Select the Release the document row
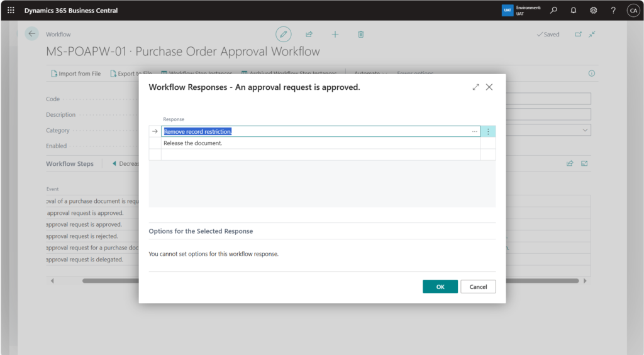Screen dimensions: 644x355 point(320,143)
